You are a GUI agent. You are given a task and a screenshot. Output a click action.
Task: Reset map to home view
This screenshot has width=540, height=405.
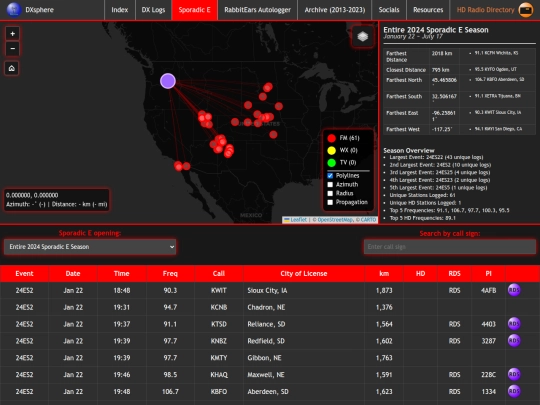(12, 68)
